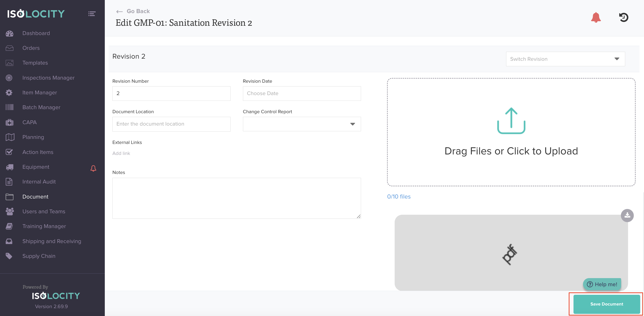Open the Switch Revision dropdown
The height and width of the screenshot is (316, 644).
pyautogui.click(x=565, y=59)
